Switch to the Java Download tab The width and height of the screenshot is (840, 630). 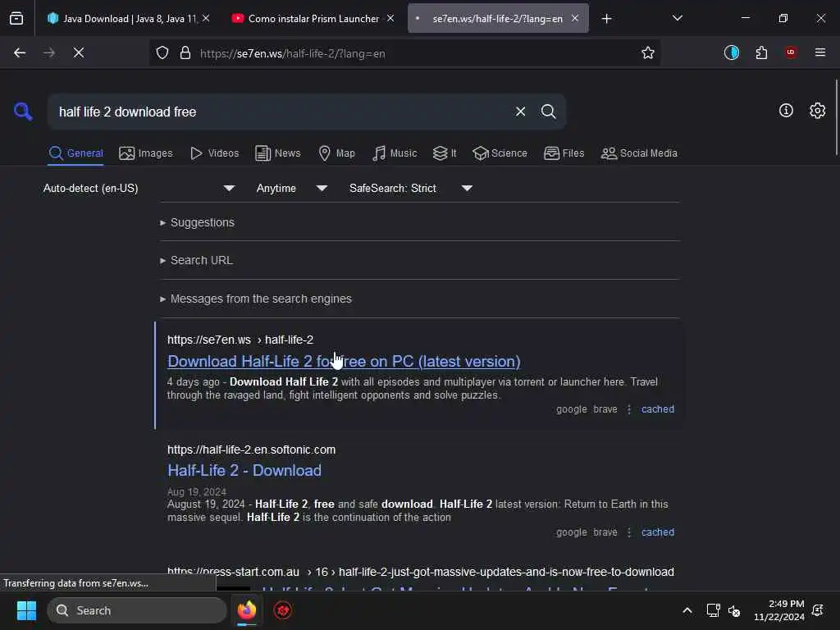click(x=121, y=19)
